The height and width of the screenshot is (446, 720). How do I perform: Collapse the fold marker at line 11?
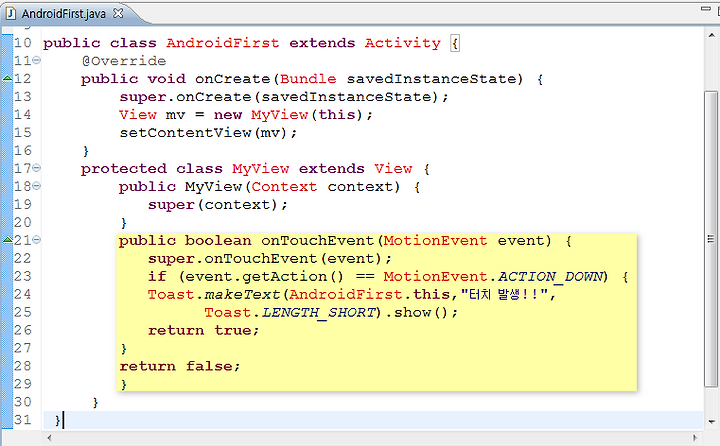[36, 60]
